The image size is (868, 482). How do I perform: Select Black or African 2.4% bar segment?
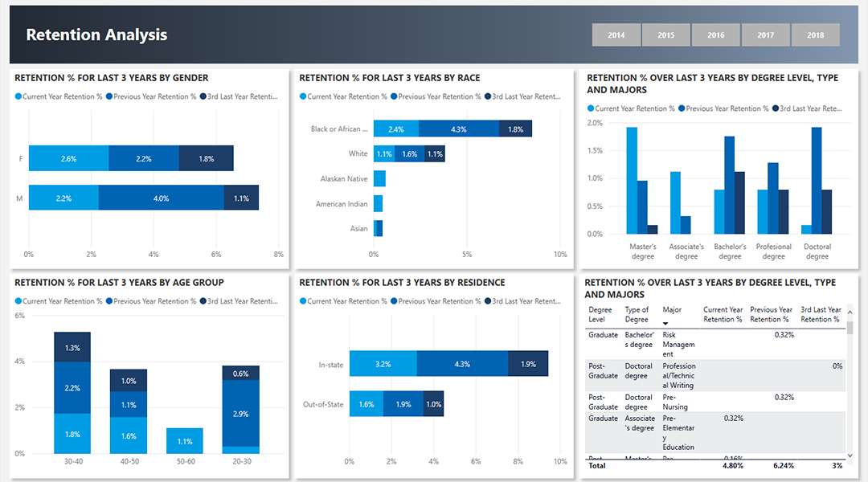coord(395,129)
